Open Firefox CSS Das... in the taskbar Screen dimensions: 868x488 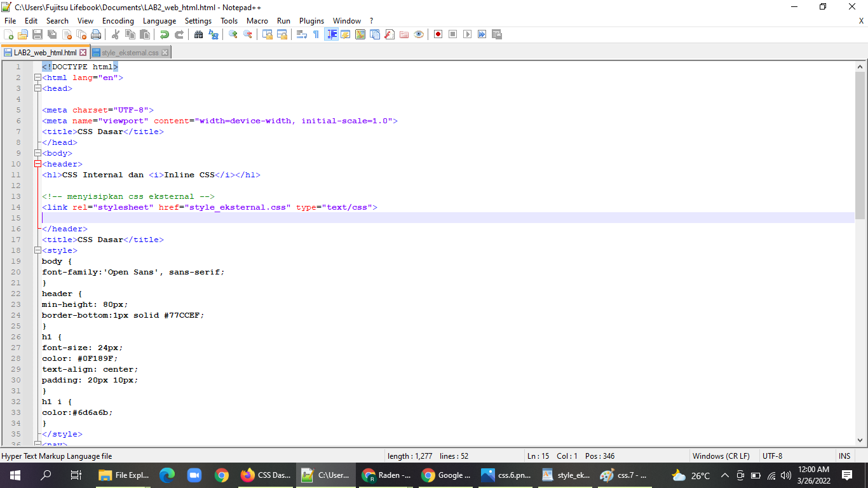click(x=266, y=475)
